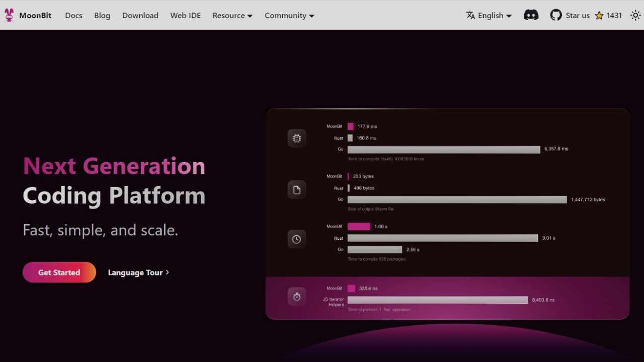Expand the Resource dropdown menu

(232, 15)
